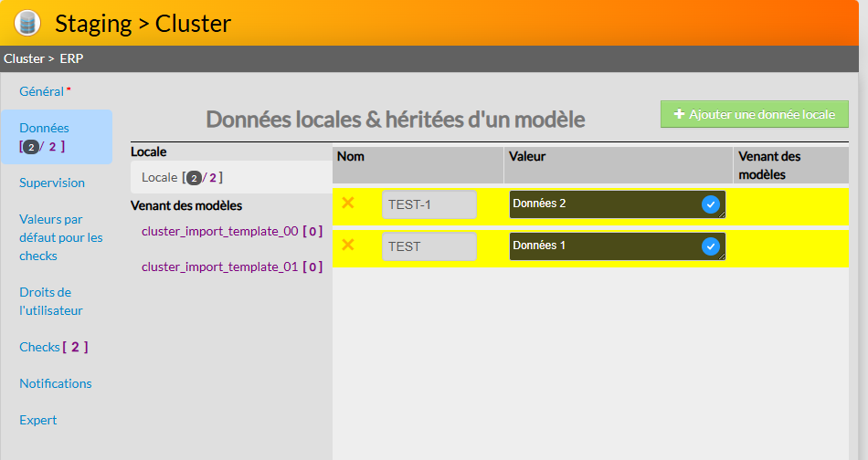Click the TEST-1 name input field
The width and height of the screenshot is (868, 460).
[429, 204]
